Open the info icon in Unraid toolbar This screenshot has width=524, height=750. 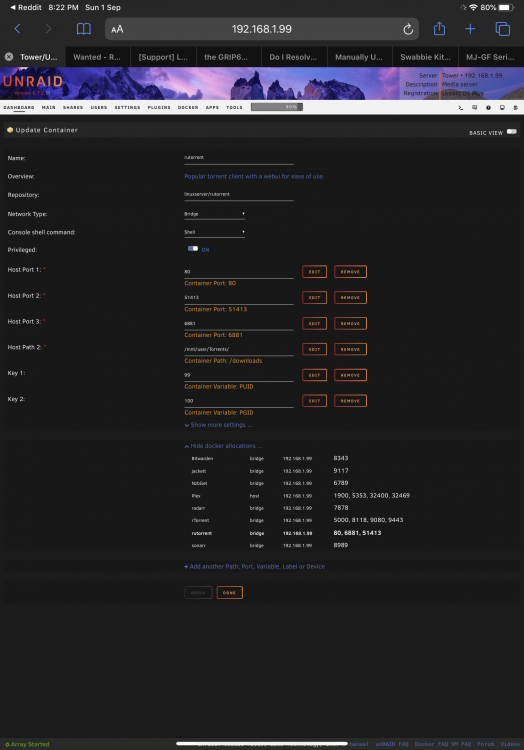click(488, 108)
